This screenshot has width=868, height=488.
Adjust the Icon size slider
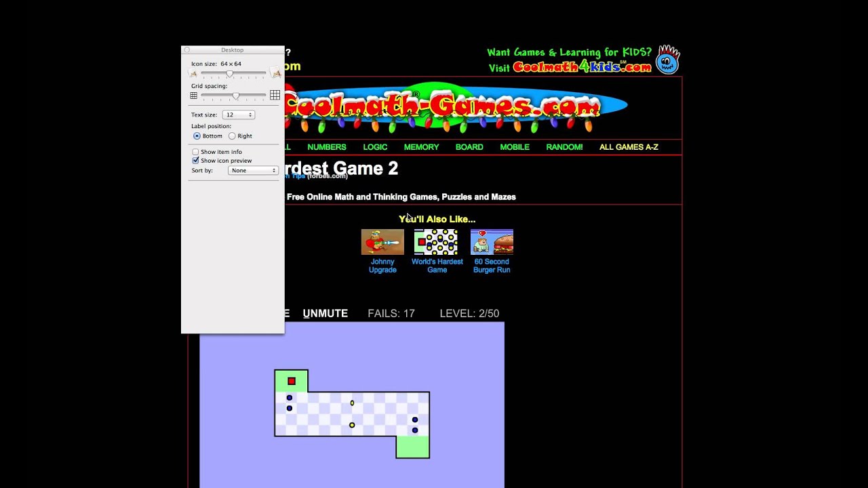point(230,73)
